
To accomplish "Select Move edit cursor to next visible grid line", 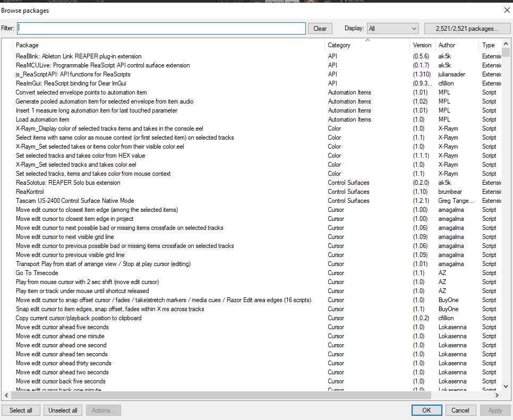I will (65, 237).
